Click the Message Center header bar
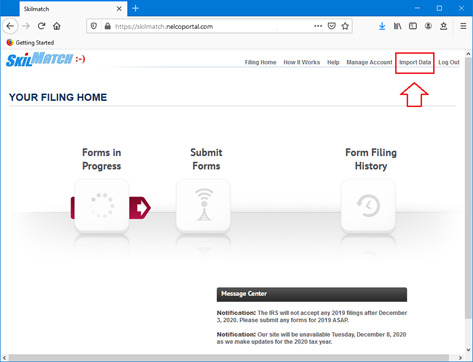Viewport: 473px width, 362px height. coord(312,294)
